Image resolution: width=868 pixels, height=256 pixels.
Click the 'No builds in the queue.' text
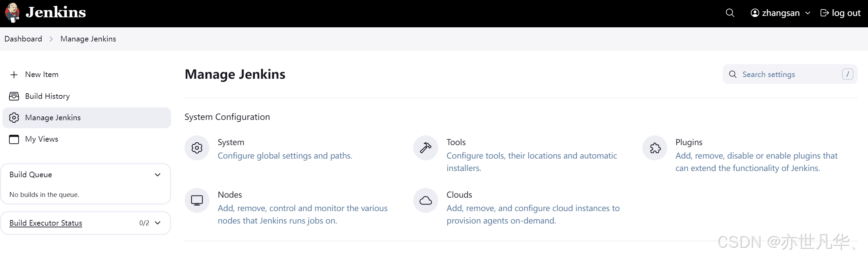pos(44,195)
